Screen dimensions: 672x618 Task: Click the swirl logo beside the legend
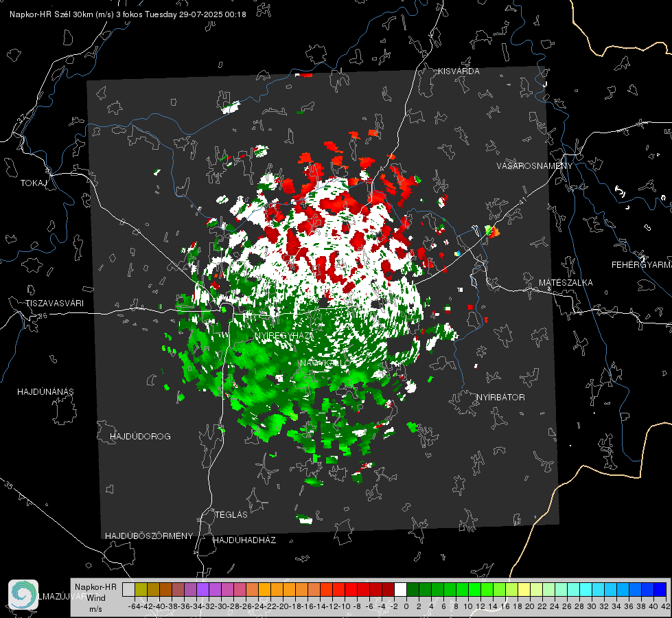tap(23, 595)
